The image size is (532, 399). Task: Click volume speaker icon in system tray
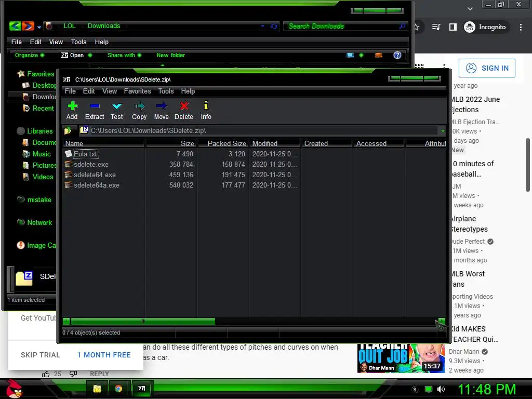tap(441, 389)
